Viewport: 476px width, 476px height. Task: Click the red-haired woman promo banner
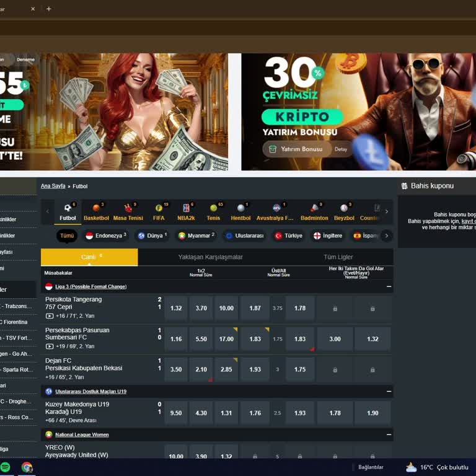114,112
